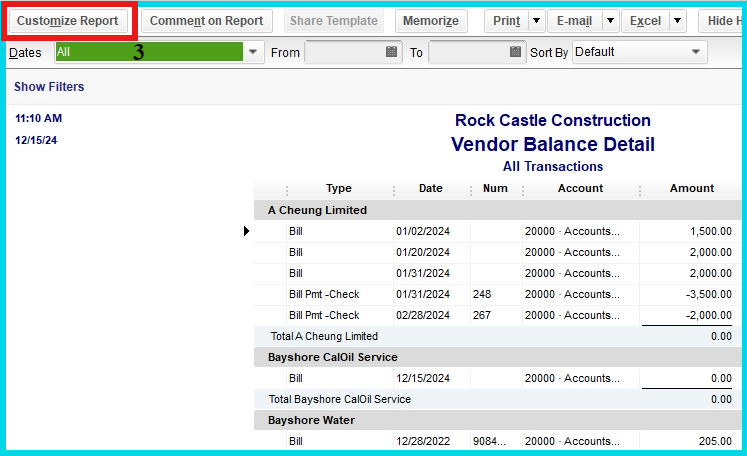Open the From date calendar icon
747x456 pixels.
[391, 52]
